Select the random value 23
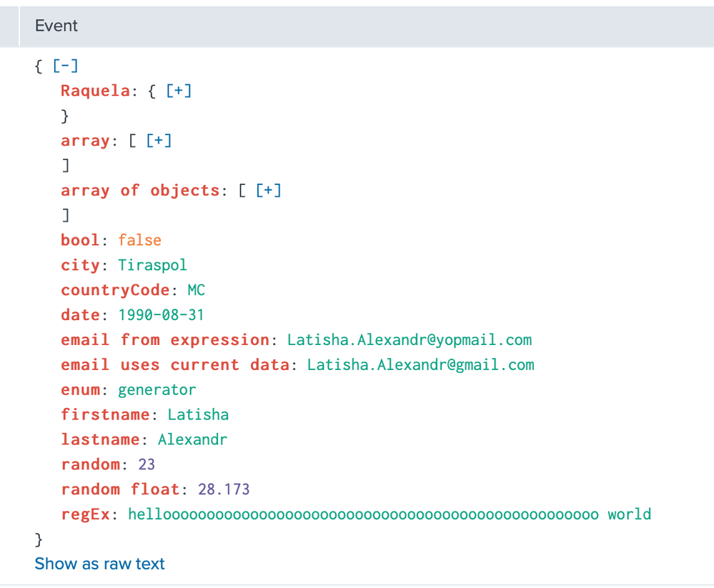 pos(147,464)
